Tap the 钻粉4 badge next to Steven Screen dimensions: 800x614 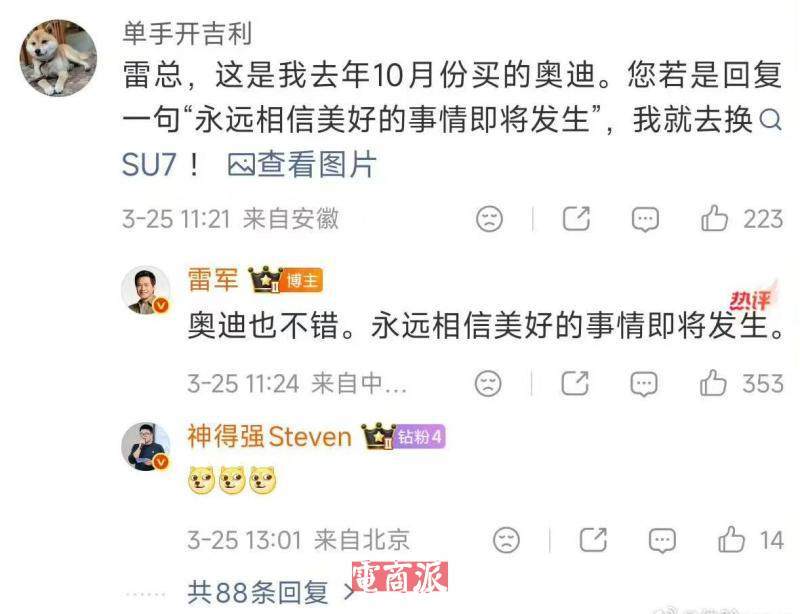pos(419,437)
